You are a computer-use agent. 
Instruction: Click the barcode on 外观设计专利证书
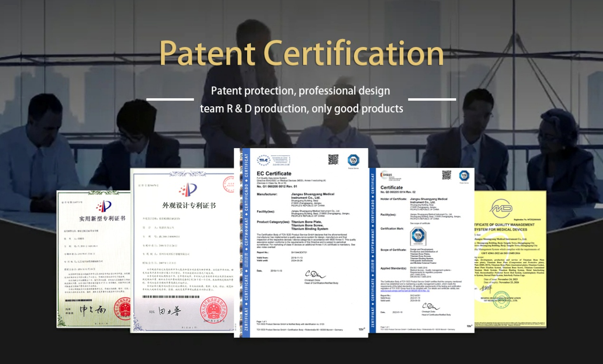[181, 297]
